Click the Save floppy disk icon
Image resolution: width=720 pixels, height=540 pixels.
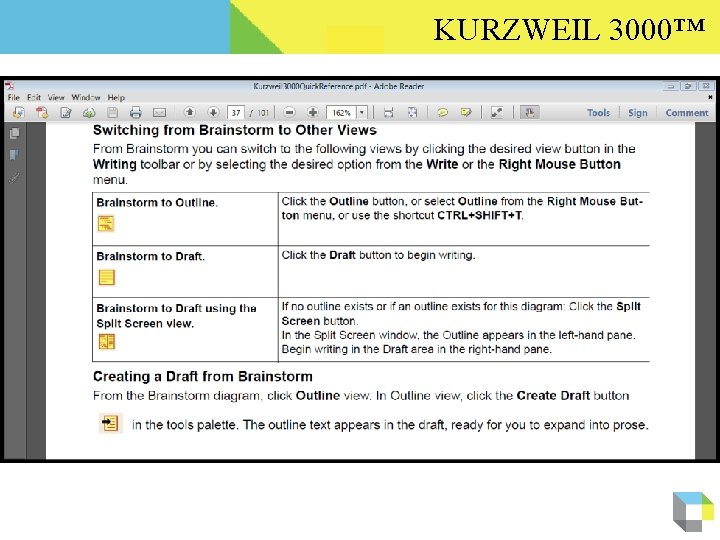click(x=112, y=112)
